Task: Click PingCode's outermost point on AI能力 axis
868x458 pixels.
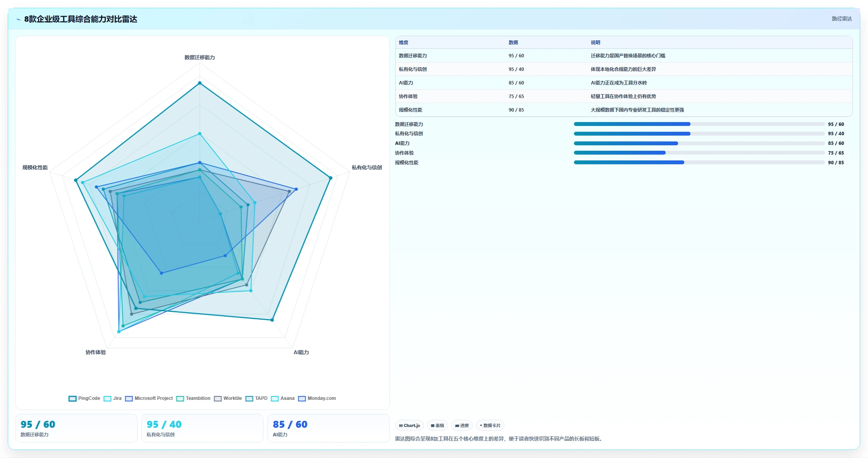Action: pos(272,320)
